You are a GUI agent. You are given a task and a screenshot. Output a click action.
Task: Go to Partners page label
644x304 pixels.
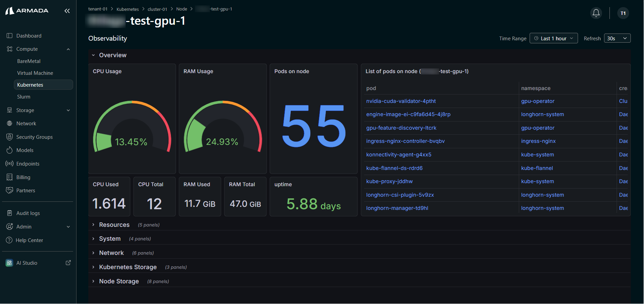tap(26, 191)
